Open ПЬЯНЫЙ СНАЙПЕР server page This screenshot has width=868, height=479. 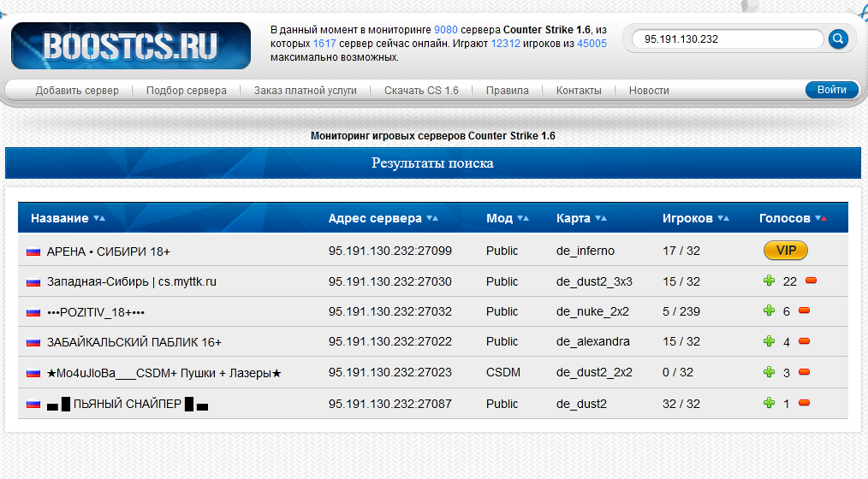click(128, 405)
